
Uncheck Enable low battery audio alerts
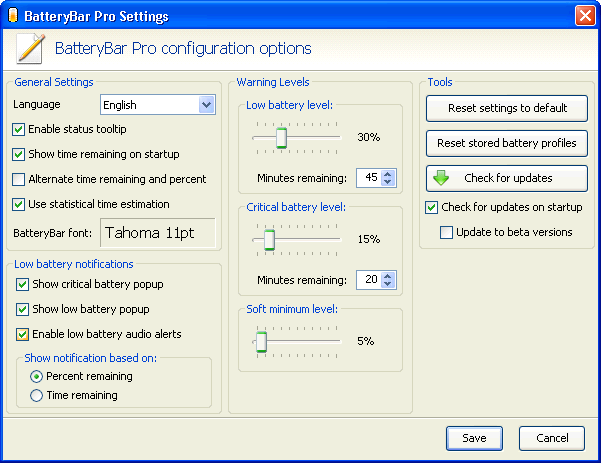coord(22,334)
